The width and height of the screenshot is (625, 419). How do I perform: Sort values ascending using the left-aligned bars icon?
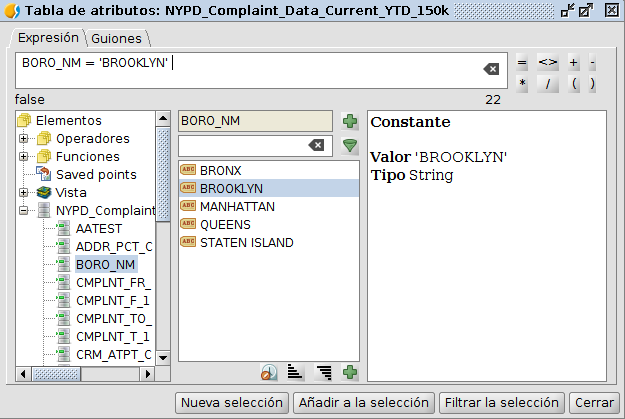click(x=295, y=373)
